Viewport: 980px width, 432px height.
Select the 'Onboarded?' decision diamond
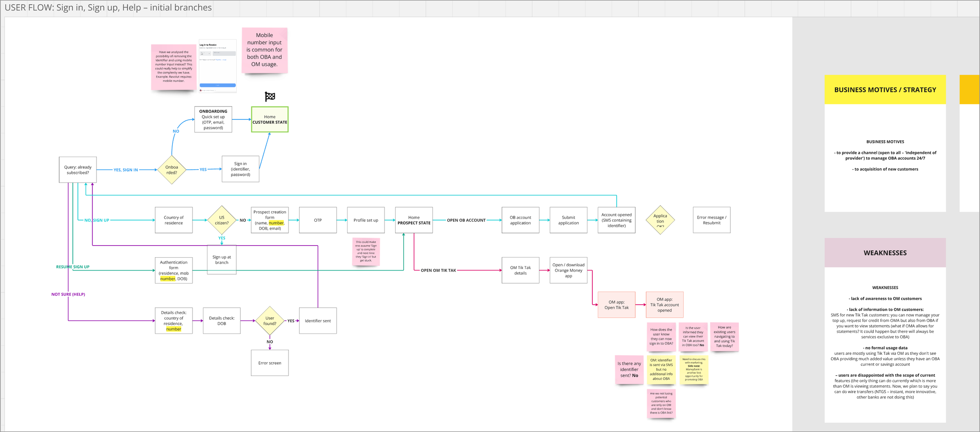172,170
